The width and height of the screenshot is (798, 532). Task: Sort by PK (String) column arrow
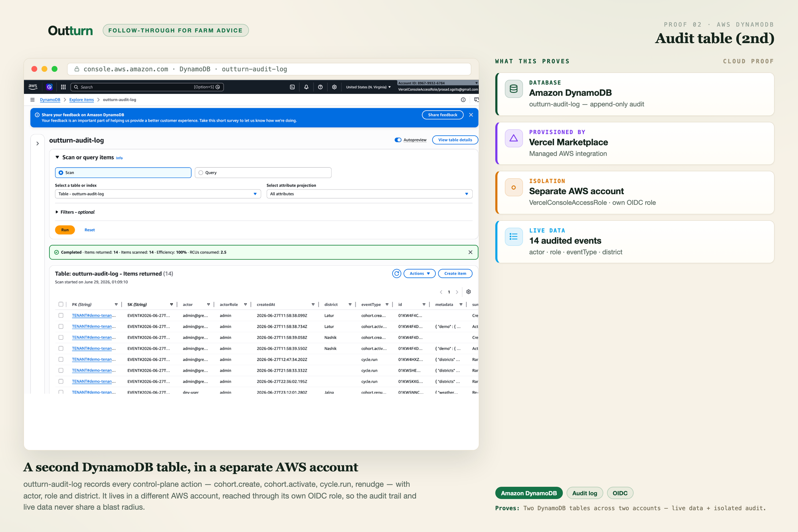116,304
